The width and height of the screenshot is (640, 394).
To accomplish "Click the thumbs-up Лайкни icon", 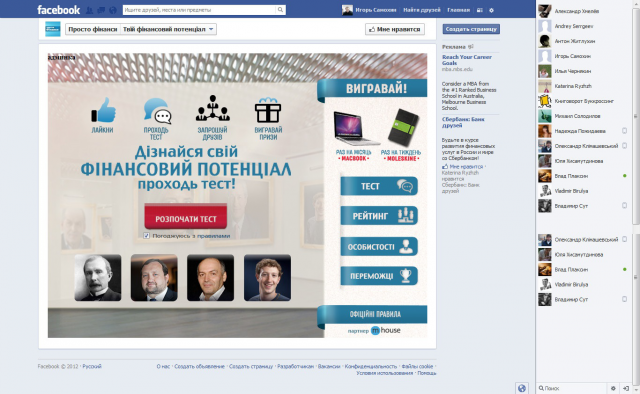I will point(103,110).
